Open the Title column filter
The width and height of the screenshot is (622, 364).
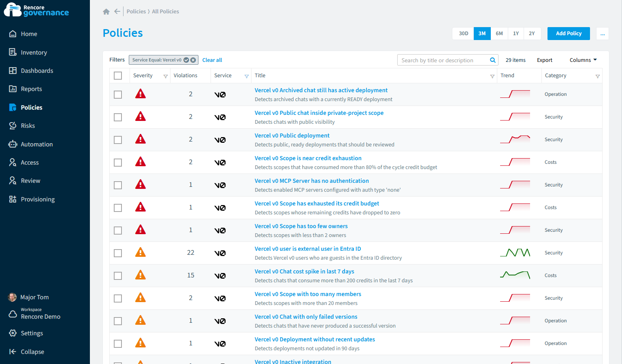(492, 76)
